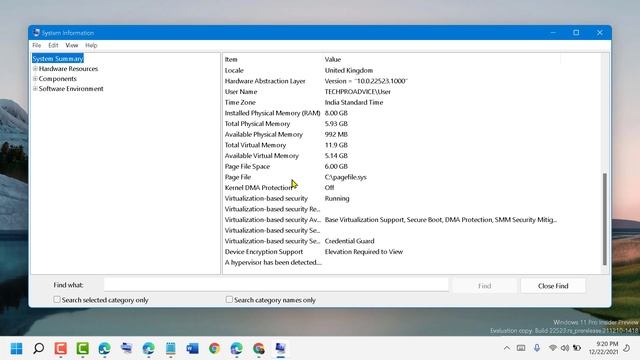Open Microsoft Word from taskbar

pos(192,349)
